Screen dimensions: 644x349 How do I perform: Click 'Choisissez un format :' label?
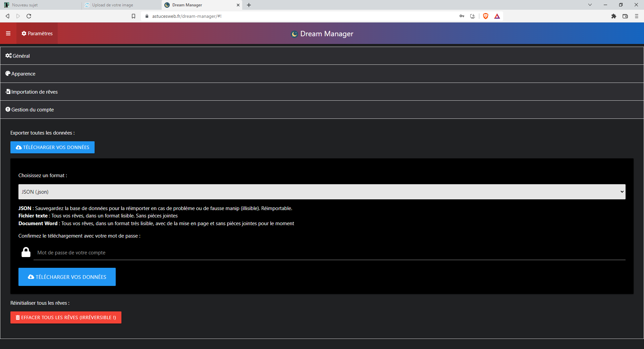click(x=43, y=176)
